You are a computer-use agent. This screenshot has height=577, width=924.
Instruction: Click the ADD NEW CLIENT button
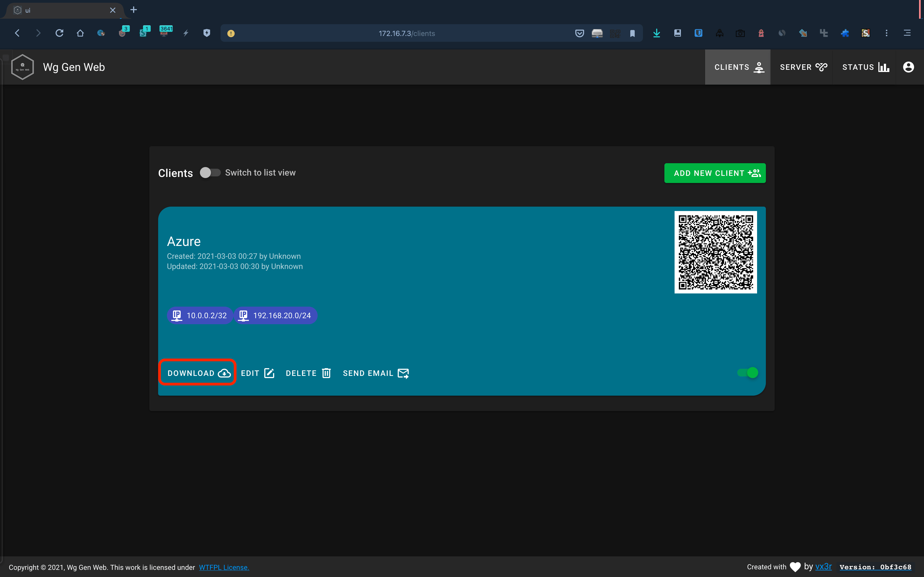click(715, 173)
